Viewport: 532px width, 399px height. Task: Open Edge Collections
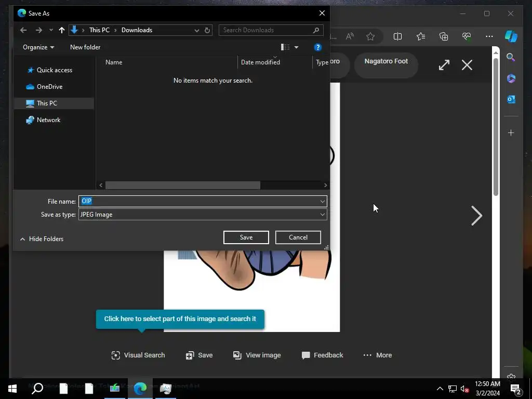[444, 36]
